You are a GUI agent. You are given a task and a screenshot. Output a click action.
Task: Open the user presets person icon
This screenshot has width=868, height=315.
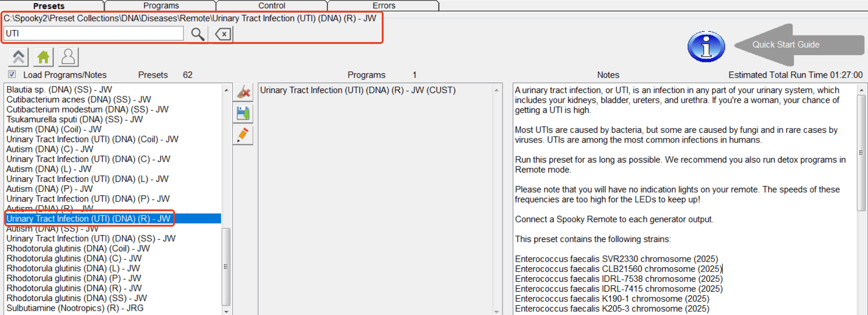[68, 57]
